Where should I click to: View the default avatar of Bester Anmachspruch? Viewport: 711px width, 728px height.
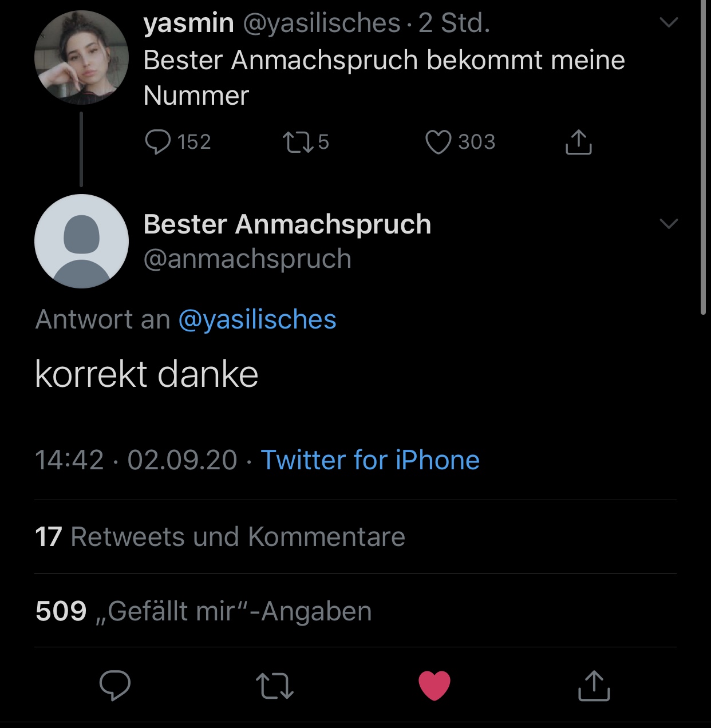pyautogui.click(x=81, y=241)
